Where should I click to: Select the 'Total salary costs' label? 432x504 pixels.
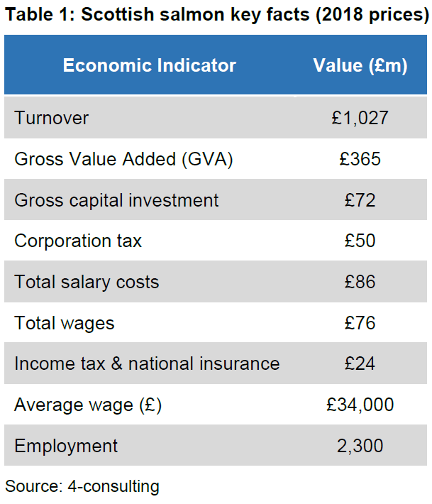coord(87,282)
